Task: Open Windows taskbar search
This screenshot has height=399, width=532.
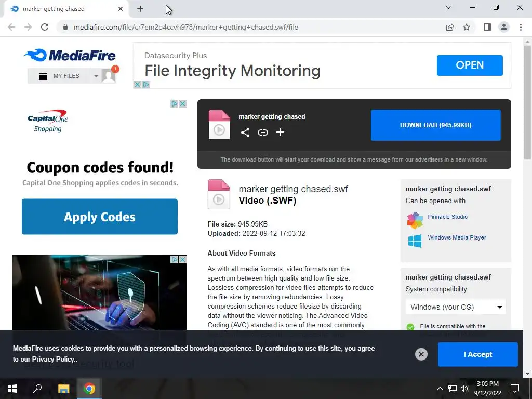Action: pyautogui.click(x=37, y=389)
